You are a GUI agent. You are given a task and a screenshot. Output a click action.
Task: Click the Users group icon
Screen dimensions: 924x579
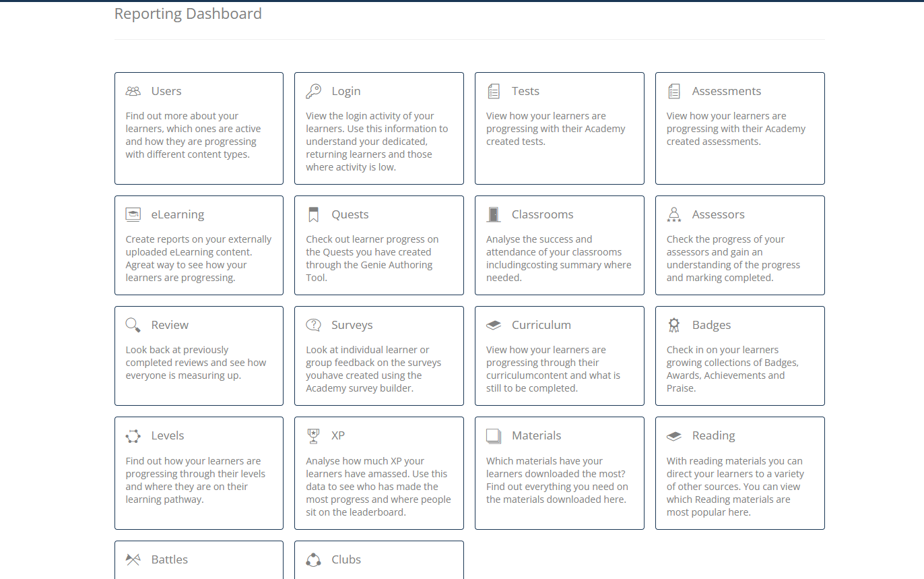tap(133, 92)
